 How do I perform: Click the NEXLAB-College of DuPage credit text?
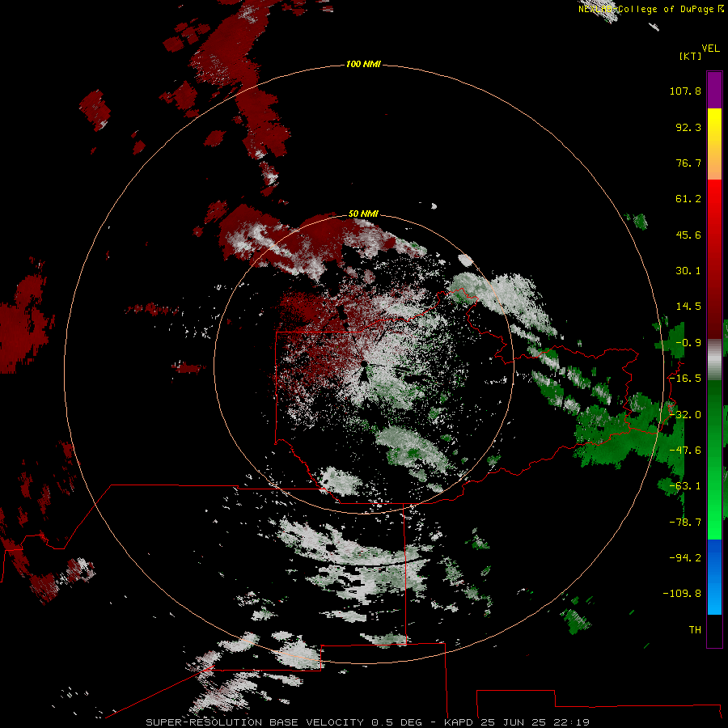click(650, 9)
